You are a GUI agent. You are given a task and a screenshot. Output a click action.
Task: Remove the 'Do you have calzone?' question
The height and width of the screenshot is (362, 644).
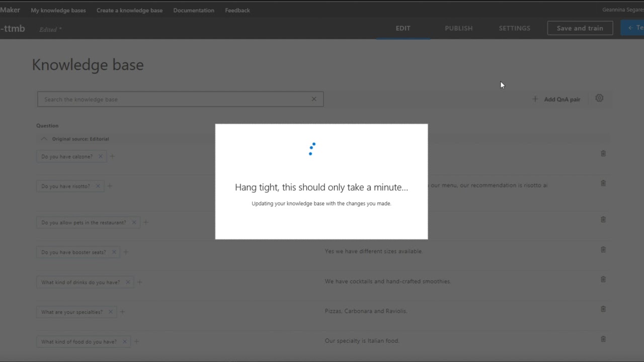coord(101,156)
